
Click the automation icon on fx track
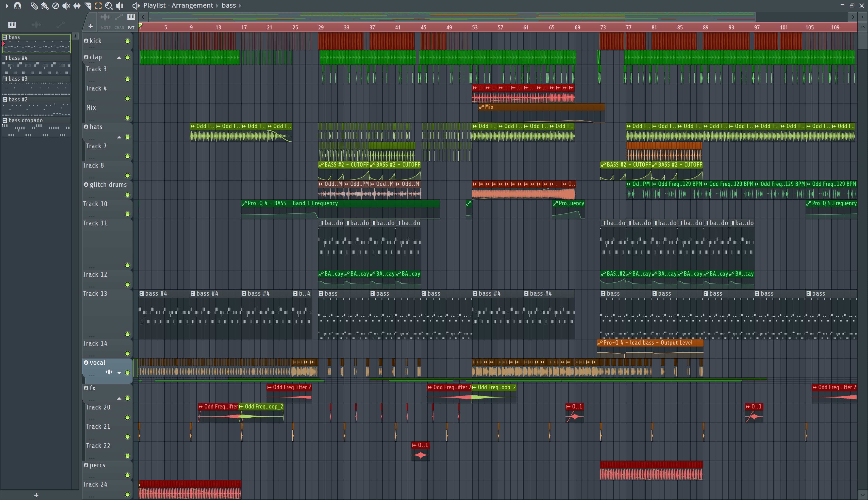coord(86,388)
